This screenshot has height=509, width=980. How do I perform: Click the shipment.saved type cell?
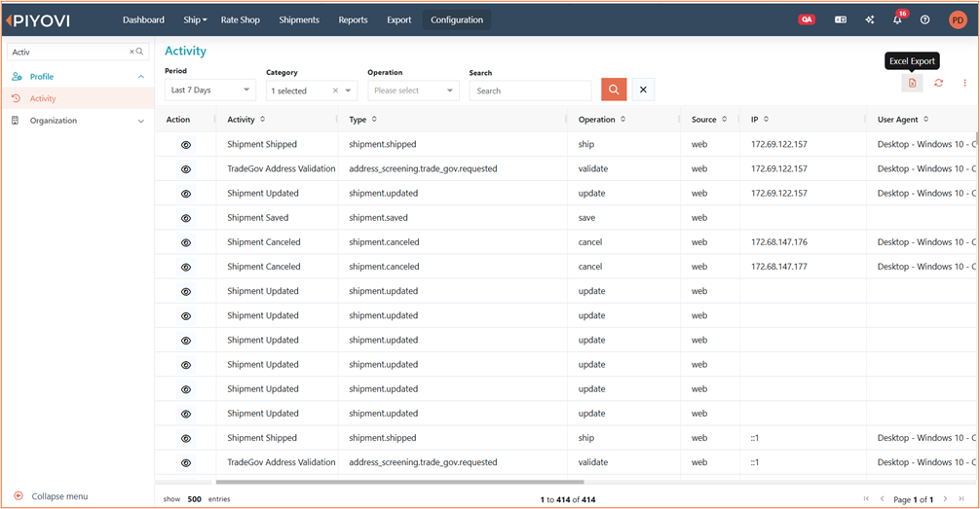[x=378, y=218]
